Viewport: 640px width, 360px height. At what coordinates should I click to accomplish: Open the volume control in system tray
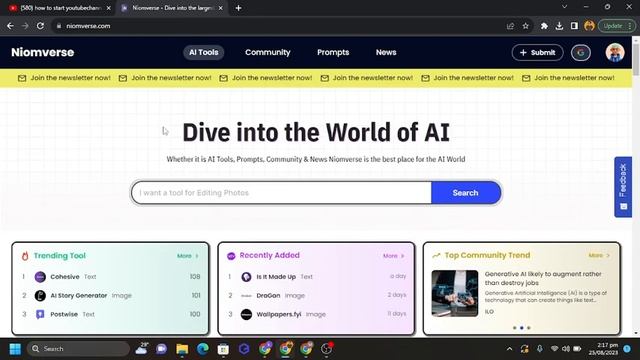point(565,349)
